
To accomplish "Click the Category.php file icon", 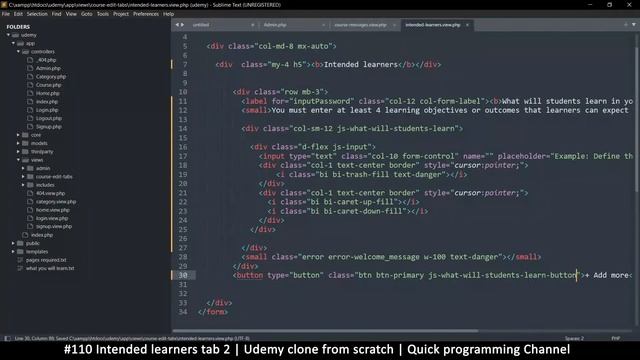I will tap(30, 77).
